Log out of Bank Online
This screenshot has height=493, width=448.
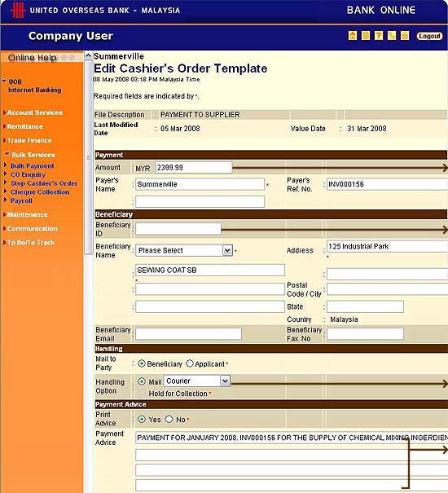[x=429, y=36]
